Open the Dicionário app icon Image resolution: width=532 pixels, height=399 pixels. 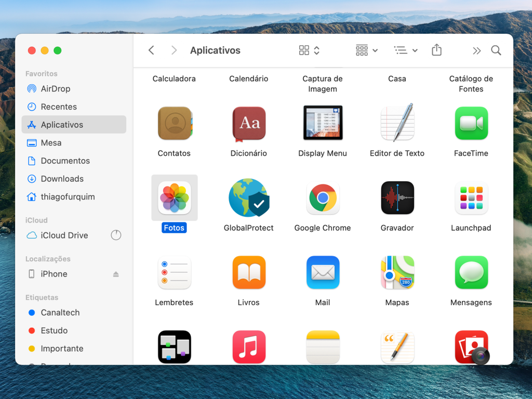[x=249, y=124]
